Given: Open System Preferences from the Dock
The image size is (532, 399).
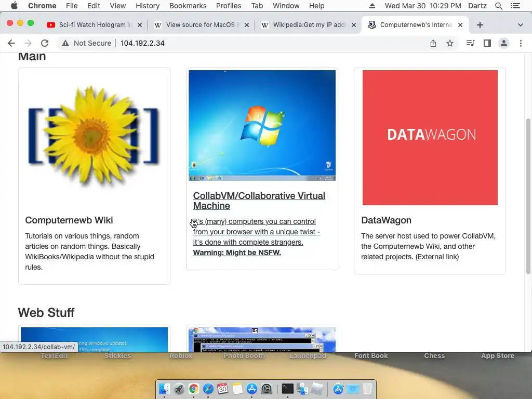Looking at the screenshot, I should pyautogui.click(x=267, y=389).
